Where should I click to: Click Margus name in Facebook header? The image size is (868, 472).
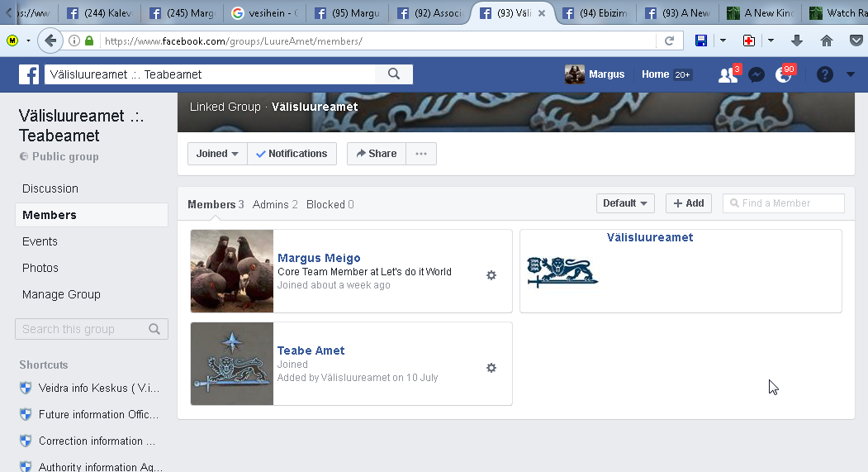(x=607, y=74)
